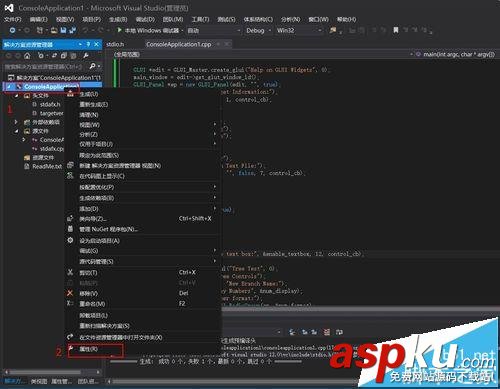Collapse the source files folder arrow
This screenshot has height=389, width=500.
[x=16, y=131]
